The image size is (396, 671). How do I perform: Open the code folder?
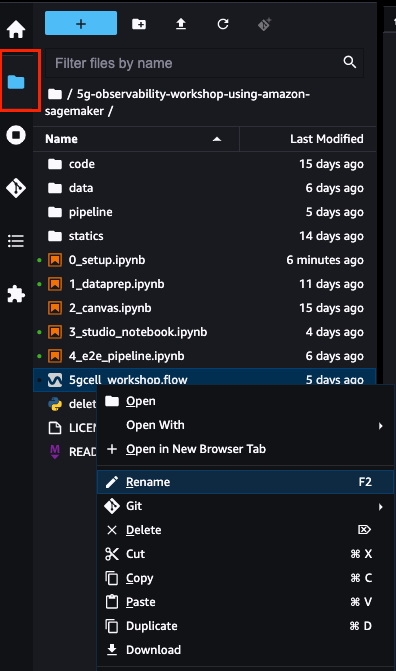click(x=205, y=164)
